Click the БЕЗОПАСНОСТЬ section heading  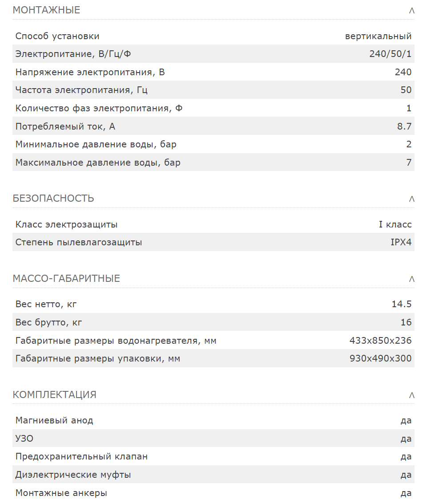tap(53, 198)
